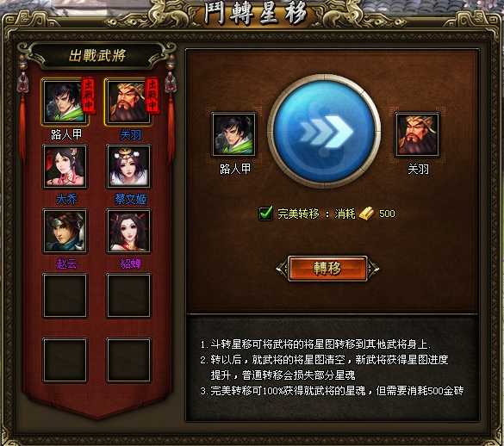
Task: Click the 鬥轉星移 window title banner
Action: (256, 14)
